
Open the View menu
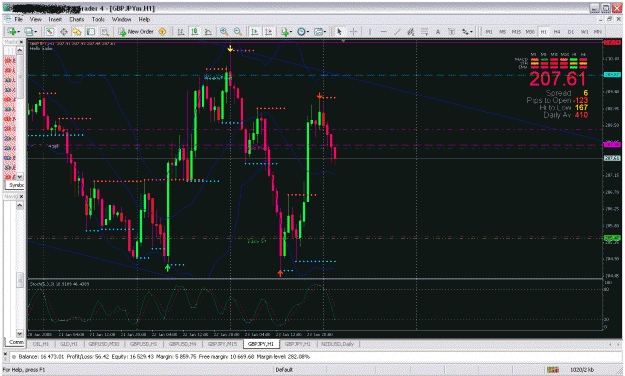tap(35, 19)
